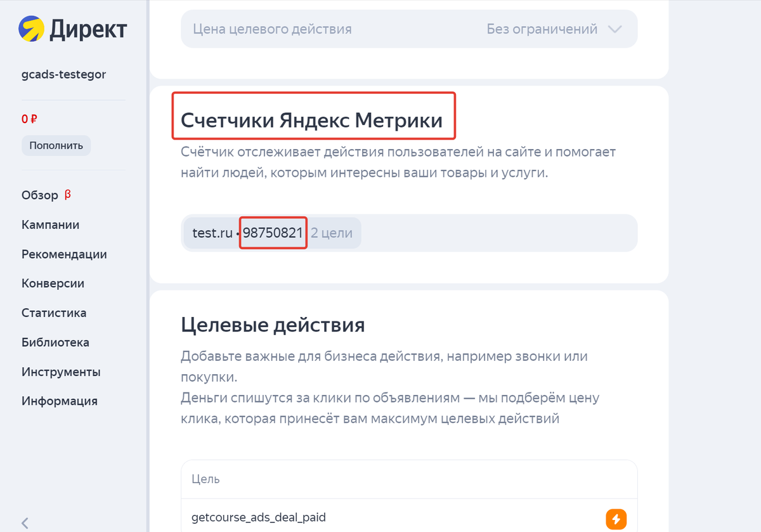Go to the 'Рекомендации' section
The image size is (761, 532).
(64, 254)
